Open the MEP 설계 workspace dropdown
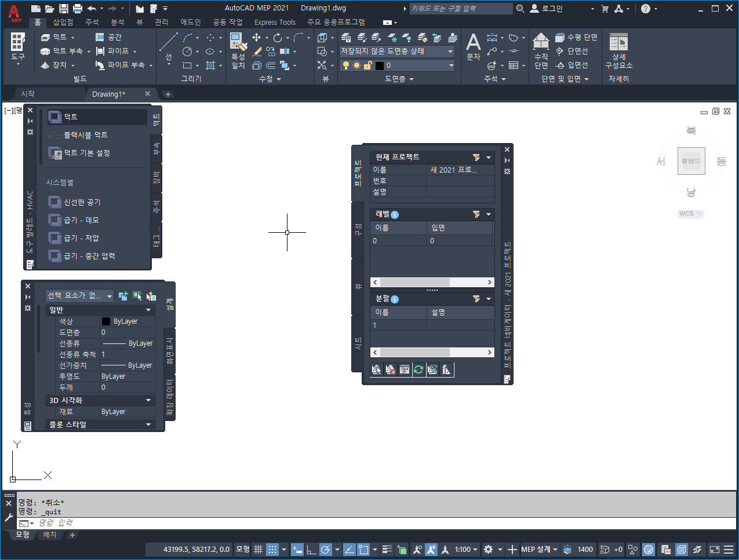The image size is (739, 560). tap(539, 549)
